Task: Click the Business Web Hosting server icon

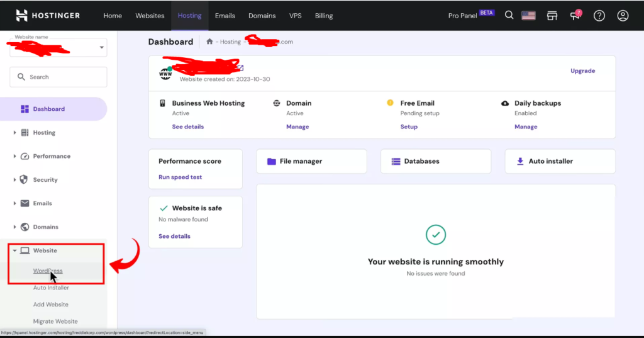Action: point(162,103)
